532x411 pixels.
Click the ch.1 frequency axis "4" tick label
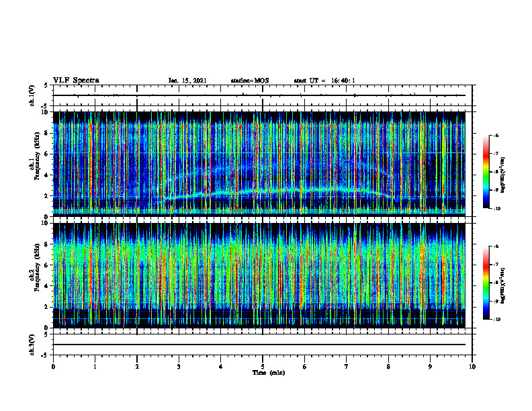47,175
